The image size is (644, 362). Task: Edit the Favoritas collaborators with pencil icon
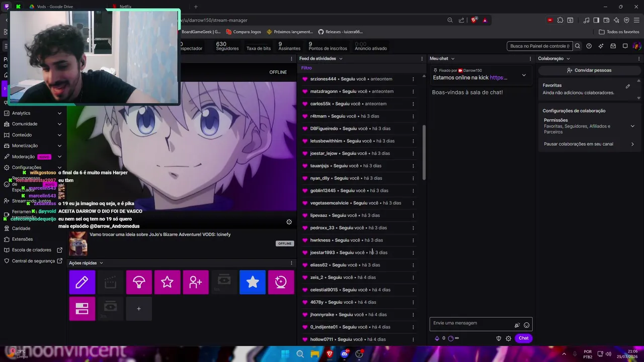[628, 86]
